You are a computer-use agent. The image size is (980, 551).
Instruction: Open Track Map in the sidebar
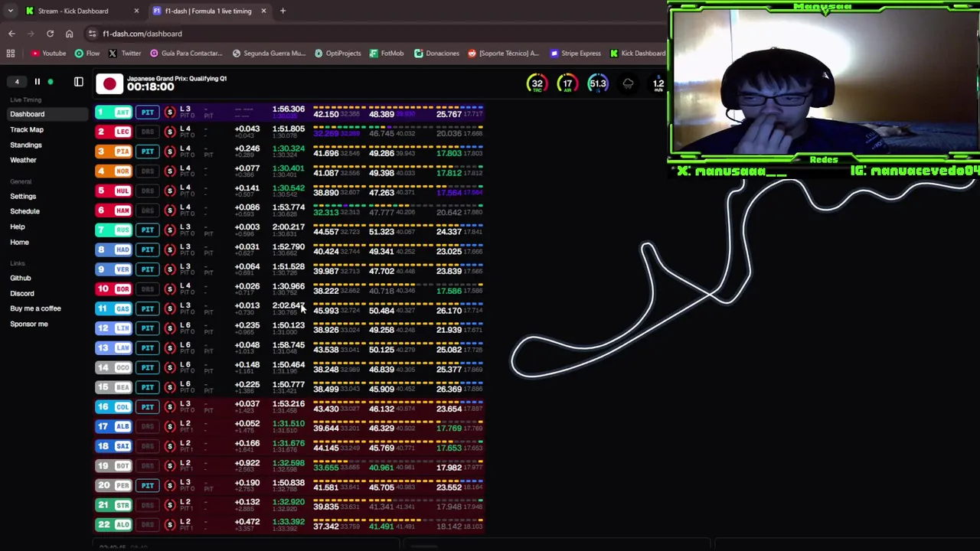[x=27, y=129]
